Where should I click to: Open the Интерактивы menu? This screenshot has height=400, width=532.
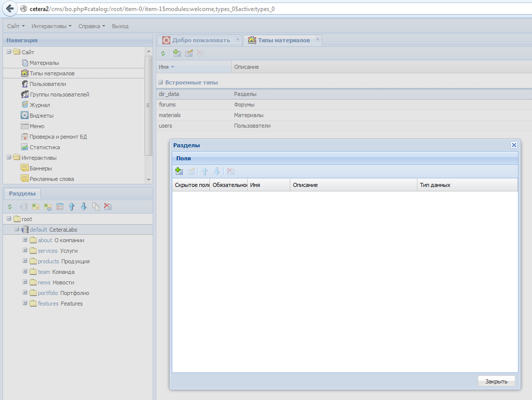[52, 26]
